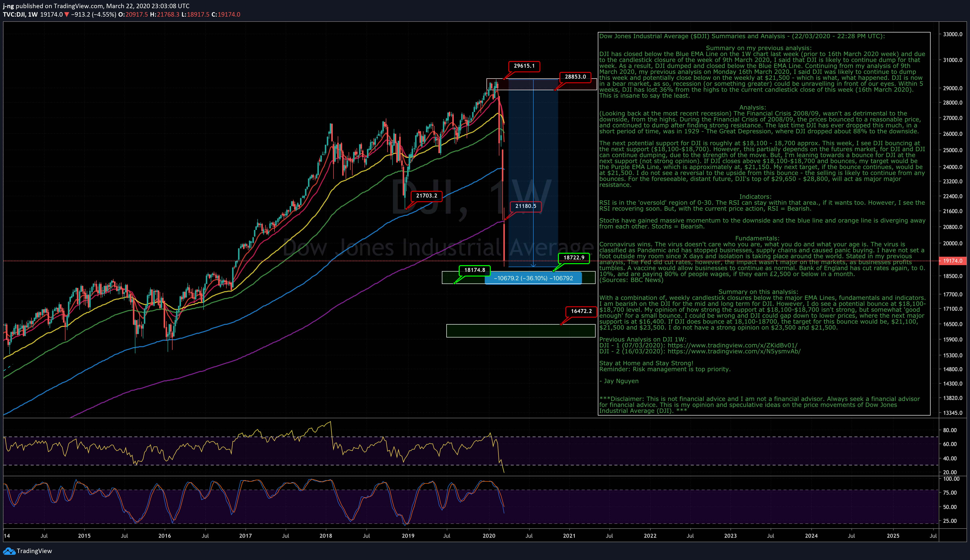Click the TradingView logo at bottom left
The image size is (970, 560).
[x=27, y=551]
